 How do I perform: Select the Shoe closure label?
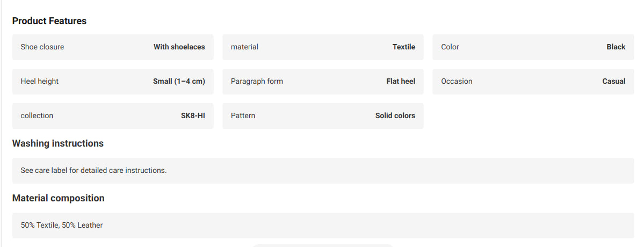click(42, 47)
